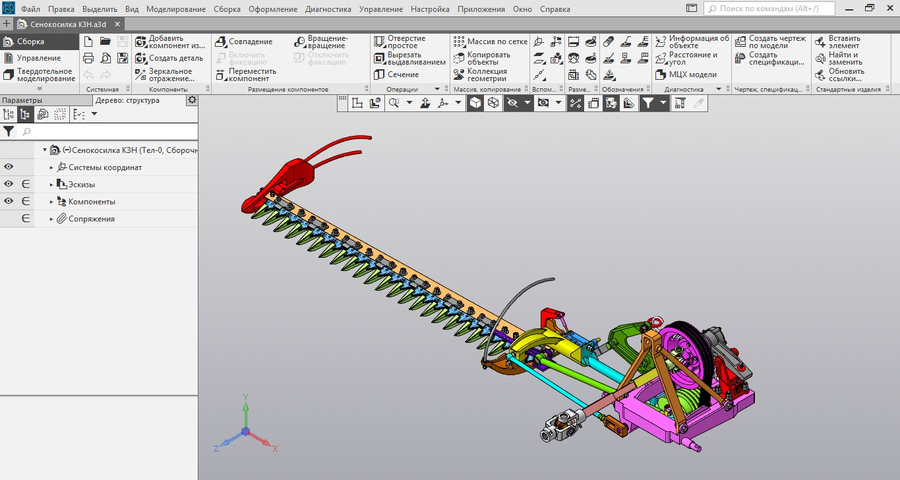
Task: Open the filter dropdown in view toolbar
Action: coord(662,103)
